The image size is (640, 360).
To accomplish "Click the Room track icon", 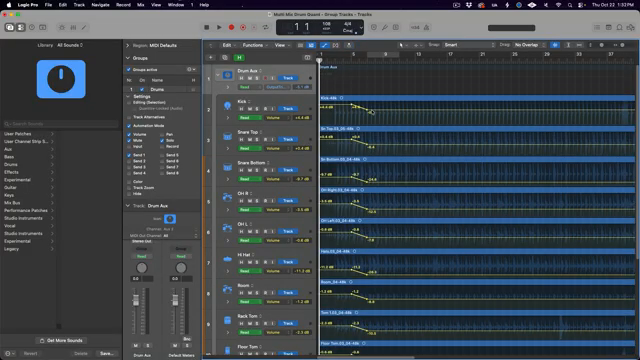I will coord(227,290).
